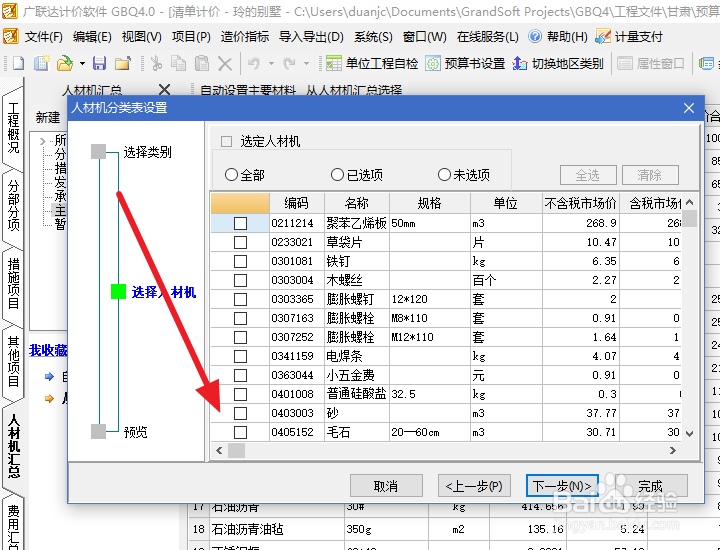Screen dimensions: 720x550
Task: Click the 编码 column header
Action: click(x=297, y=203)
